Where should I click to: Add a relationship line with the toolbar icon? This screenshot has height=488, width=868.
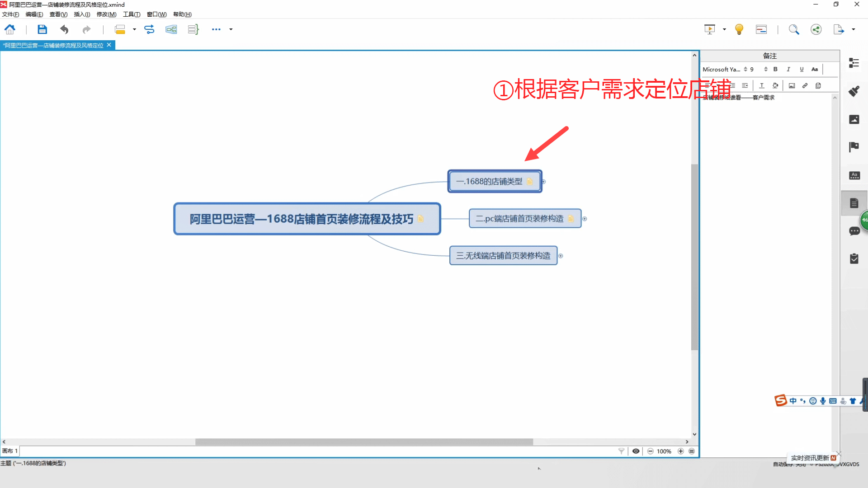point(149,30)
